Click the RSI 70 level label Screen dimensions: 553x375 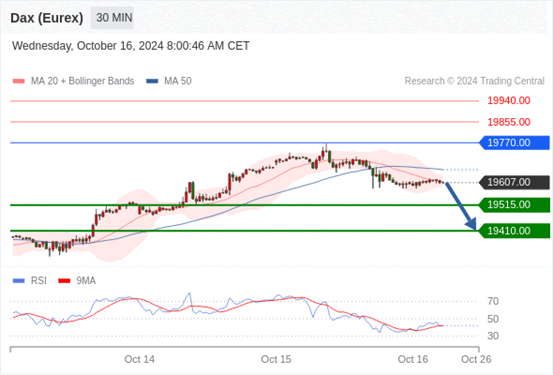(493, 302)
